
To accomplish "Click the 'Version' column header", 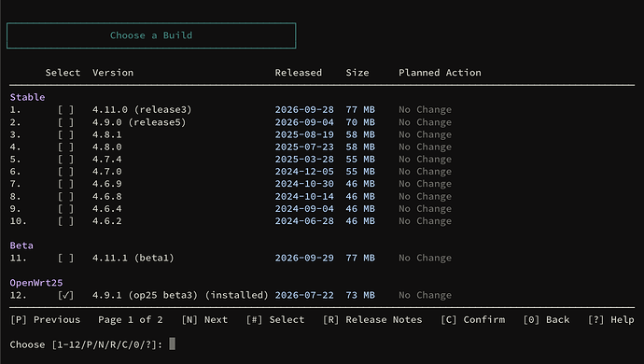I will click(113, 73).
